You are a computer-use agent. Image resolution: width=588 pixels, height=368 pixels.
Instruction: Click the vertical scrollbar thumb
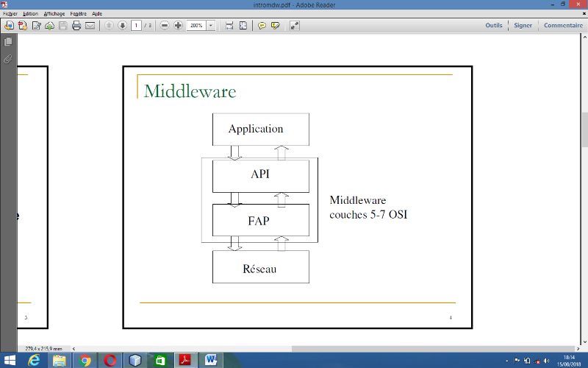pyautogui.click(x=584, y=132)
